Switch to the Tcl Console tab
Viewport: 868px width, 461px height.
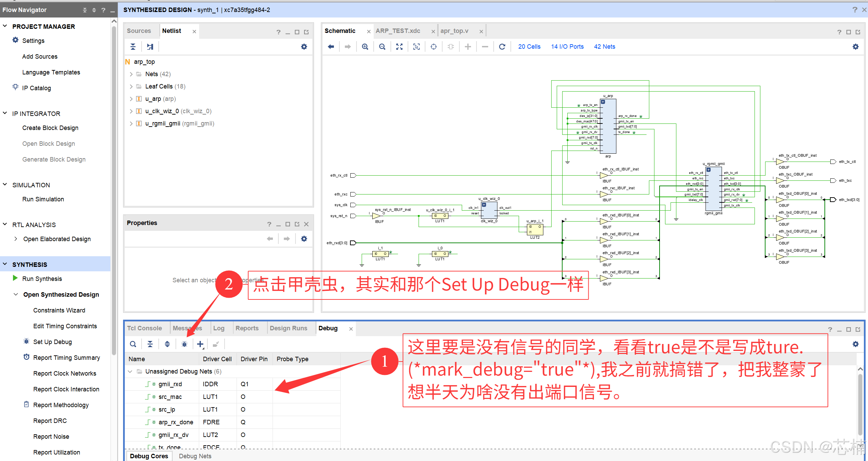pyautogui.click(x=144, y=328)
